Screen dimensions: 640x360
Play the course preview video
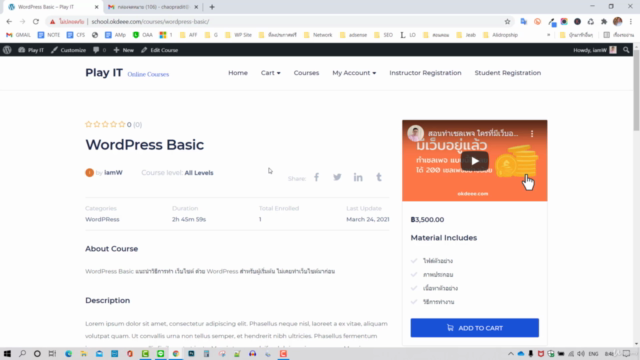[x=475, y=161]
